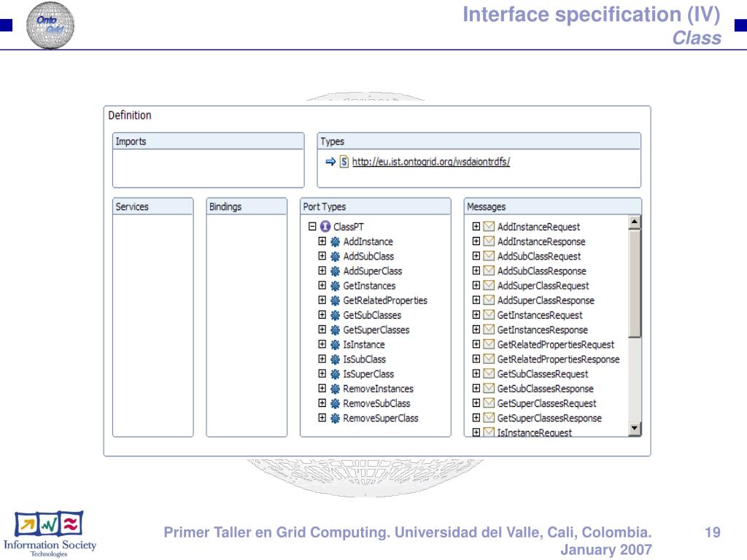Expand the IsSubClass operation node
This screenshot has height=560, width=747.
coord(322,359)
